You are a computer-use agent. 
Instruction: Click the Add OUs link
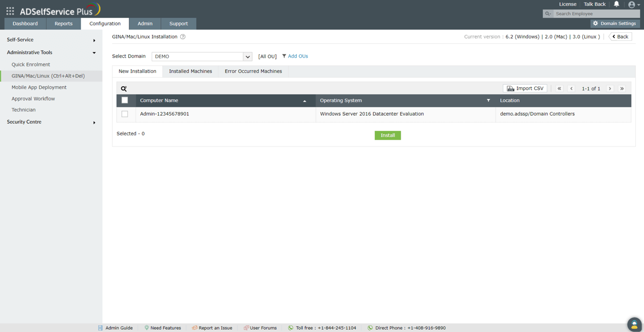[x=298, y=56]
